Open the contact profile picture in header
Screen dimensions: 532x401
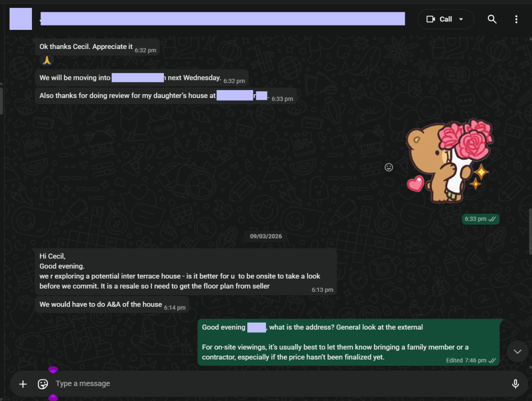click(x=21, y=19)
